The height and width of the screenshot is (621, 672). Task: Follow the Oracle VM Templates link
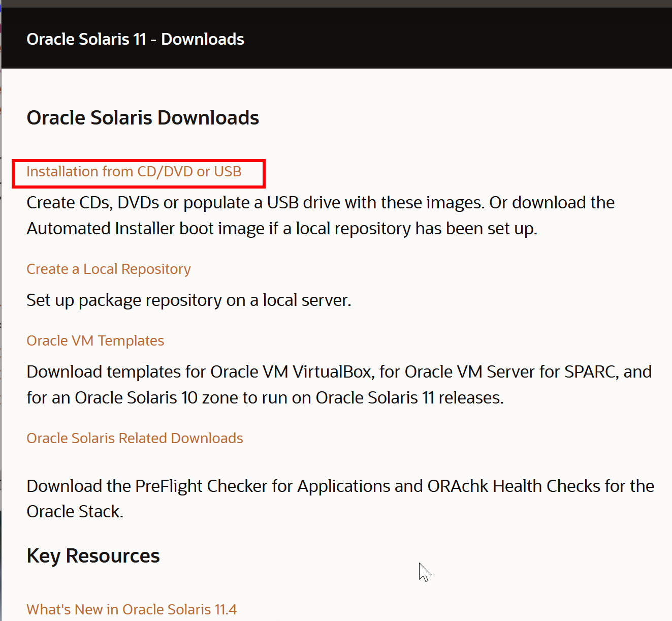pos(95,340)
